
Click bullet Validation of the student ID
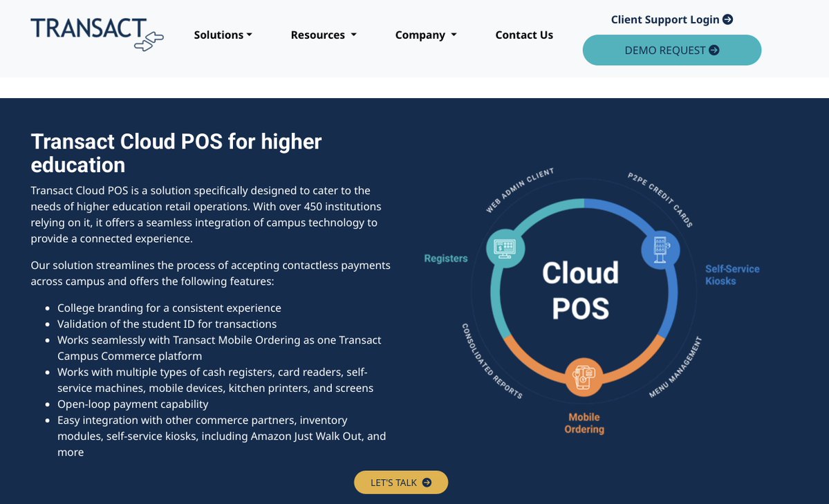(x=167, y=324)
